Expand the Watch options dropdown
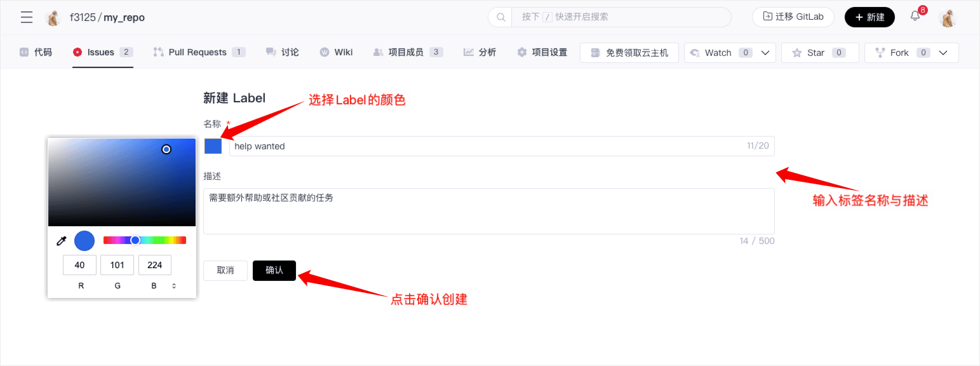The height and width of the screenshot is (366, 980). [x=765, y=53]
